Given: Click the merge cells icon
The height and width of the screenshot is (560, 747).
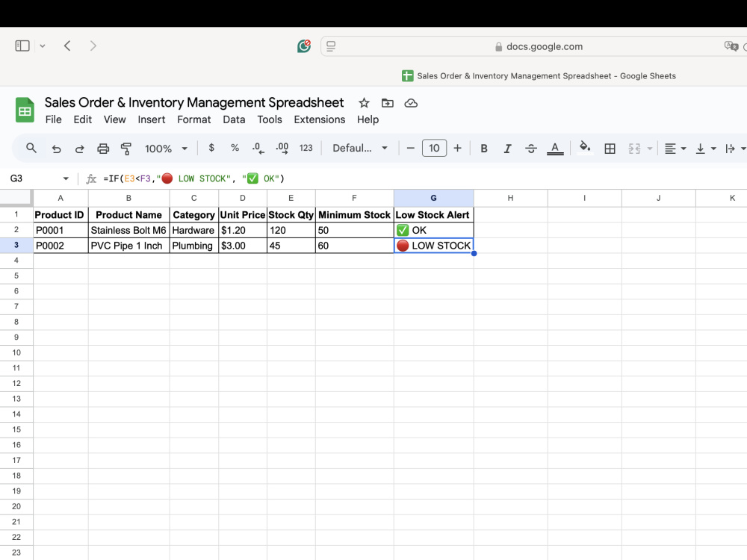Looking at the screenshot, I should [634, 149].
